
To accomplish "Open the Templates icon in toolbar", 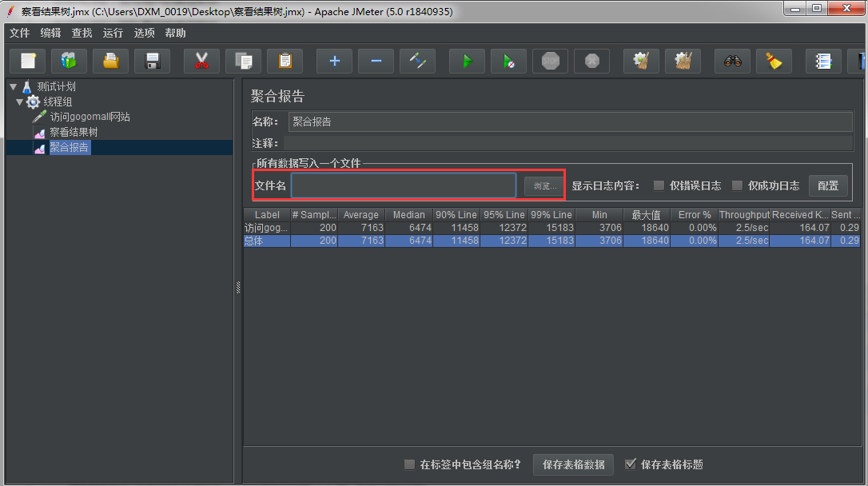I will [69, 61].
